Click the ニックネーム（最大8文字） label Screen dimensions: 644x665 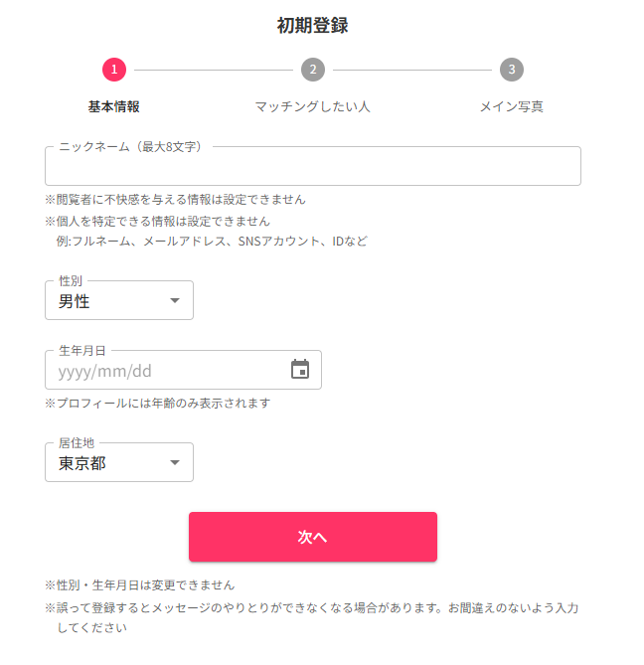click(130, 147)
